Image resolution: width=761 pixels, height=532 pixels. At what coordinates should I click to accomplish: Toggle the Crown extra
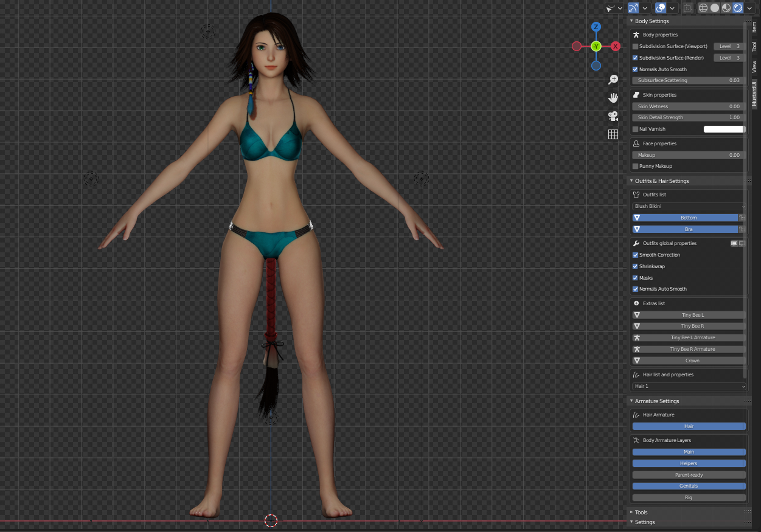(689, 361)
